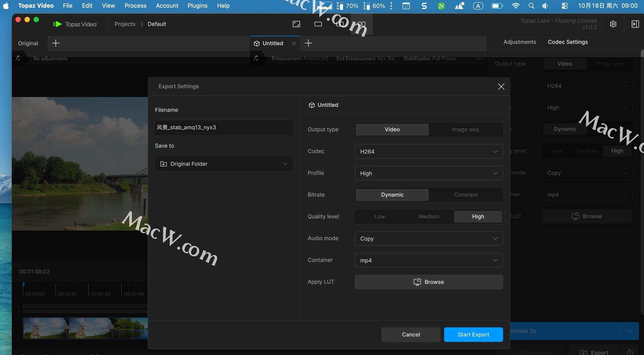Image resolution: width=644 pixels, height=355 pixels.
Task: Expand the Codec H264 dropdown
Action: point(428,152)
